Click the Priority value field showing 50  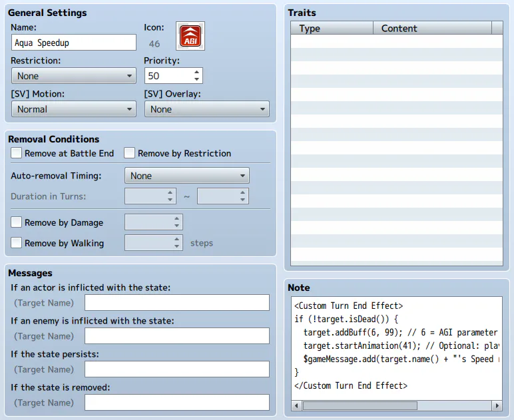click(169, 76)
